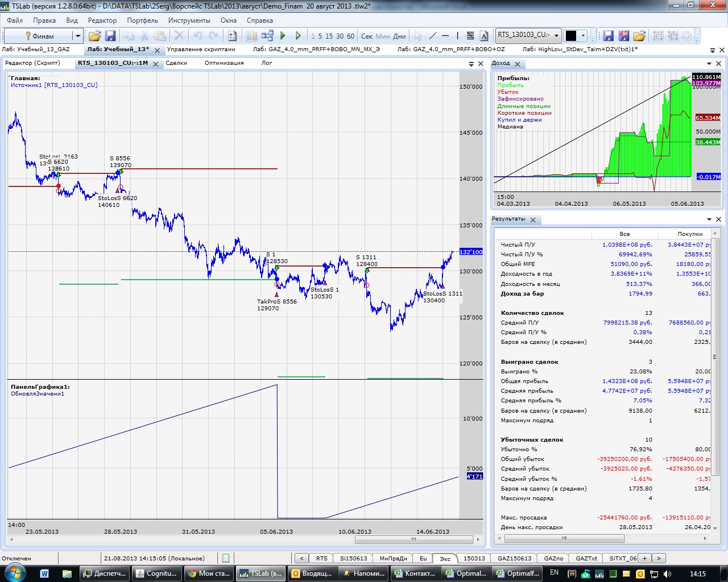
Task: Expand the Доход panel options arrow
Action: pyautogui.click(x=709, y=64)
